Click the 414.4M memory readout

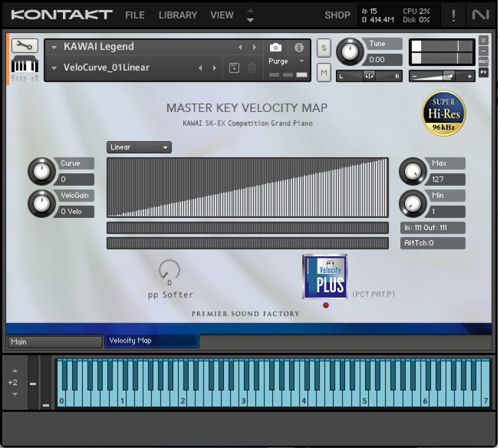378,20
